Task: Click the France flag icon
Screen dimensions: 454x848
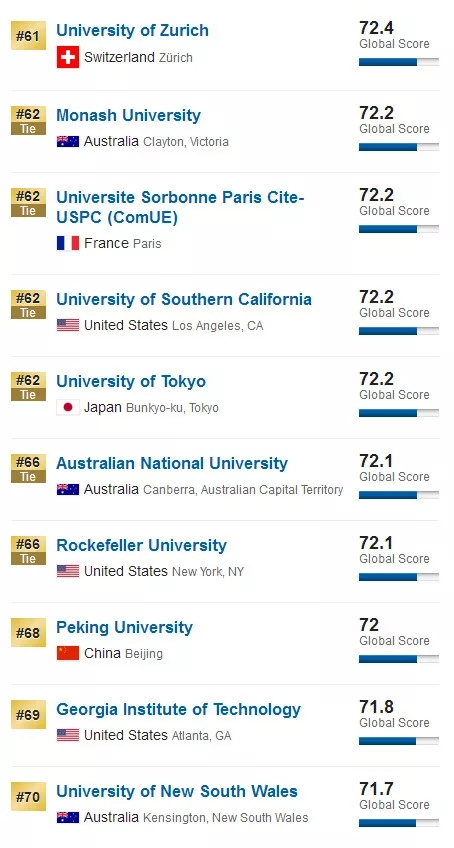Action: [68, 243]
